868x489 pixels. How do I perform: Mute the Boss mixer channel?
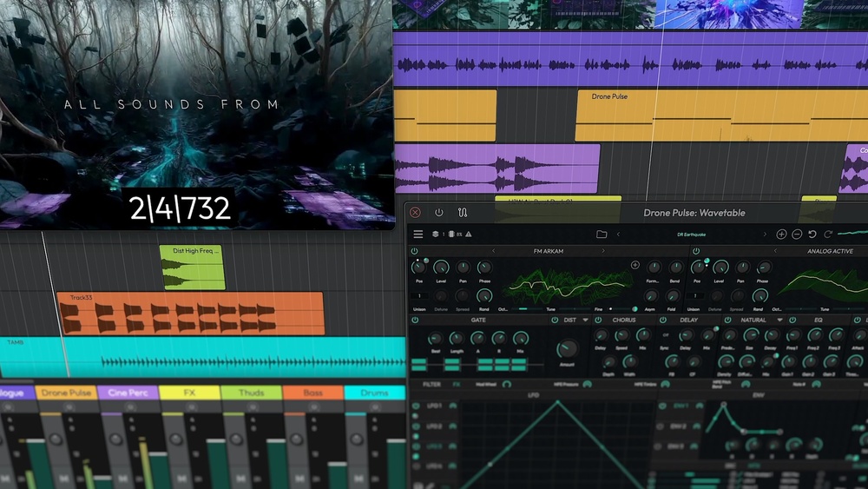[x=301, y=479]
